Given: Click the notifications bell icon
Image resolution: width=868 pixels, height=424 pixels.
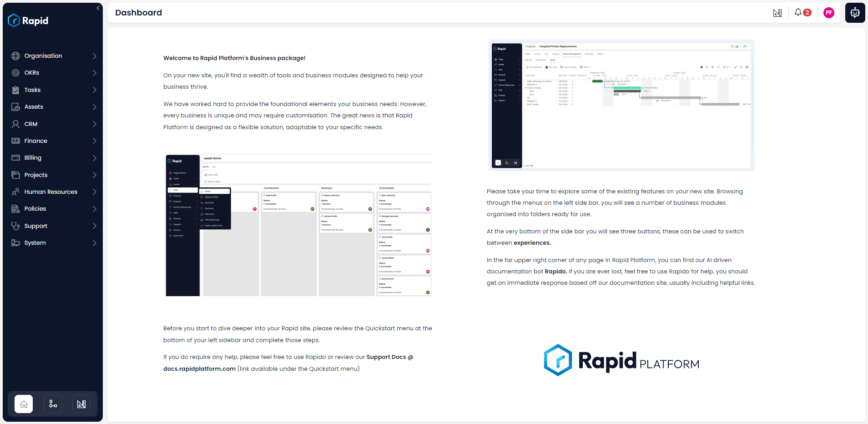Looking at the screenshot, I should [x=797, y=12].
